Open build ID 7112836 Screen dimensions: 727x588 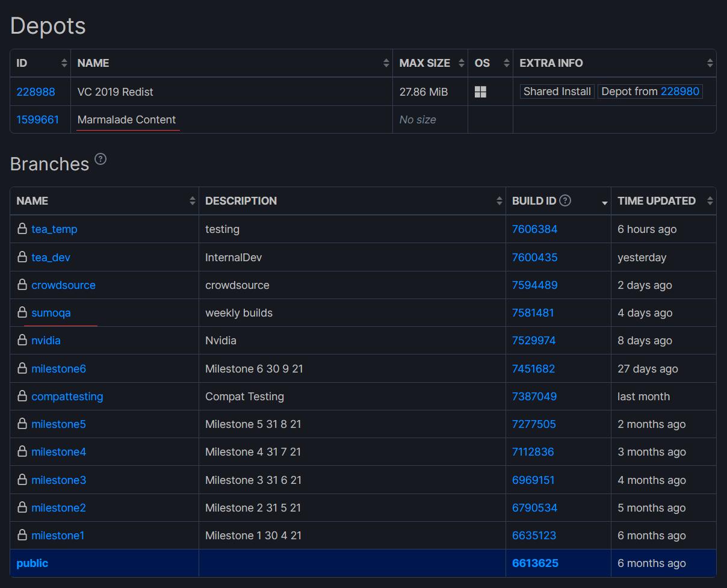click(x=533, y=451)
